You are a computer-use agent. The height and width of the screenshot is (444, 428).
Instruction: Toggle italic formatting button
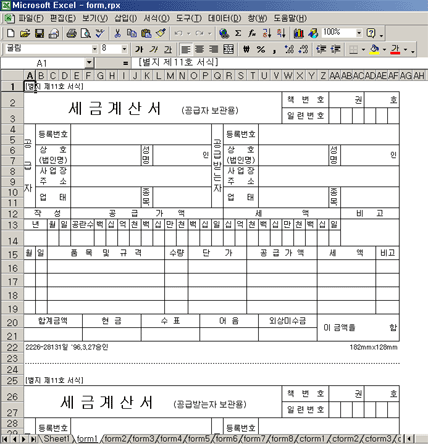click(154, 50)
